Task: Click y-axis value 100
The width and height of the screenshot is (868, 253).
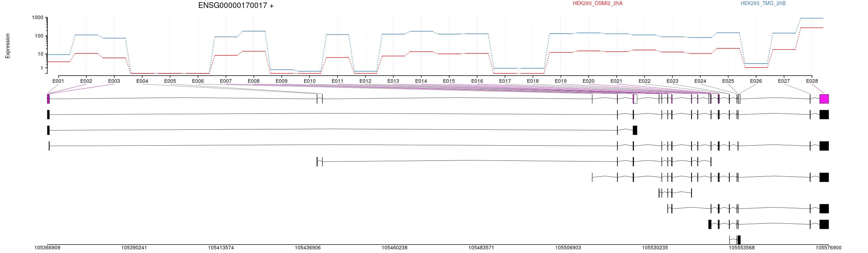Action: coord(39,36)
